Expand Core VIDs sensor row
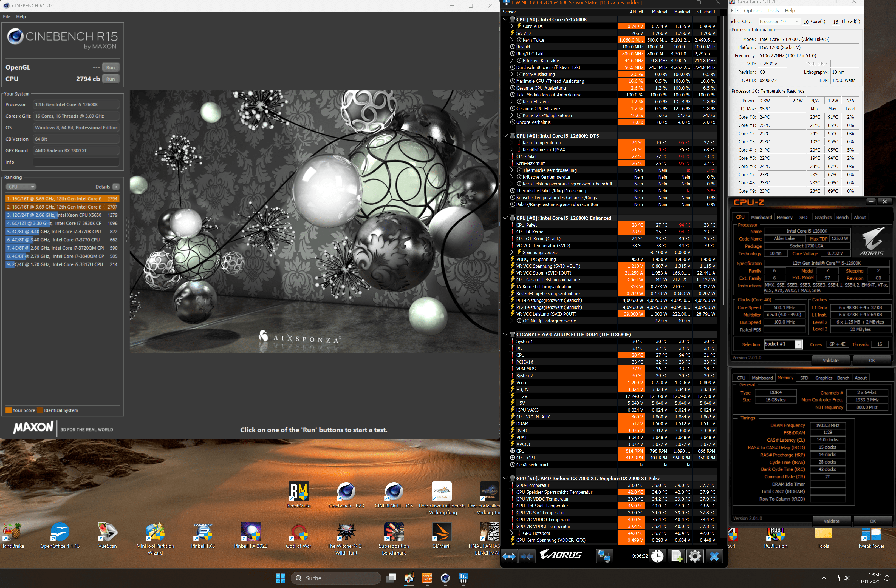896x588 pixels. pyautogui.click(x=511, y=26)
